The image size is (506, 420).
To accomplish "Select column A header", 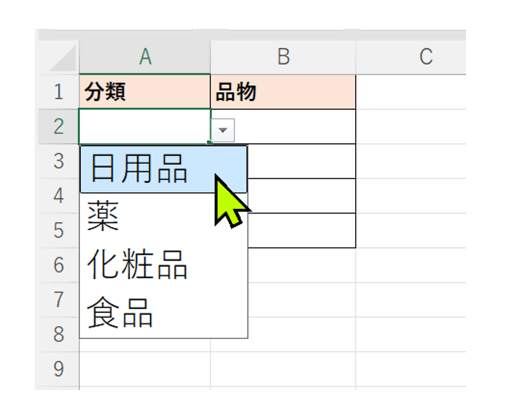I will point(145,57).
